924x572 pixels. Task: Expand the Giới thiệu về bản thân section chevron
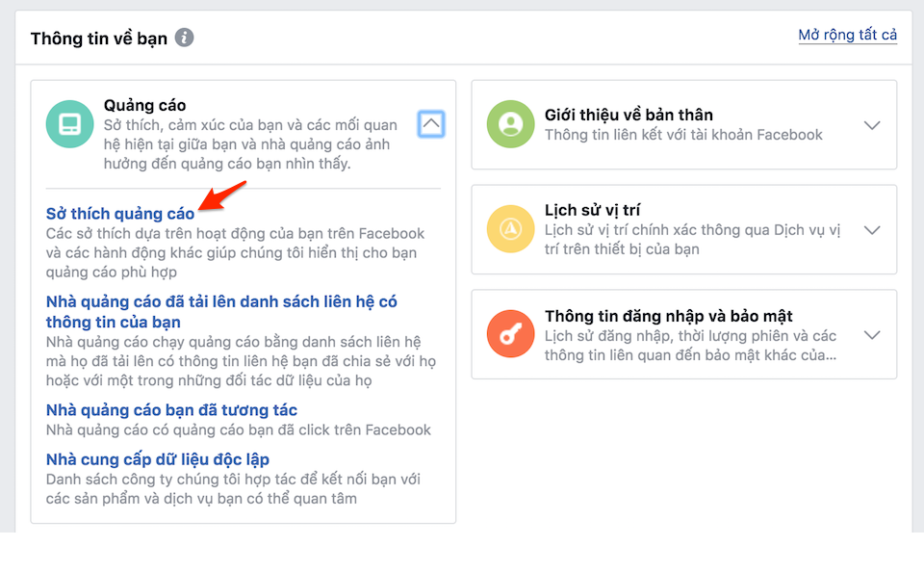point(872,125)
